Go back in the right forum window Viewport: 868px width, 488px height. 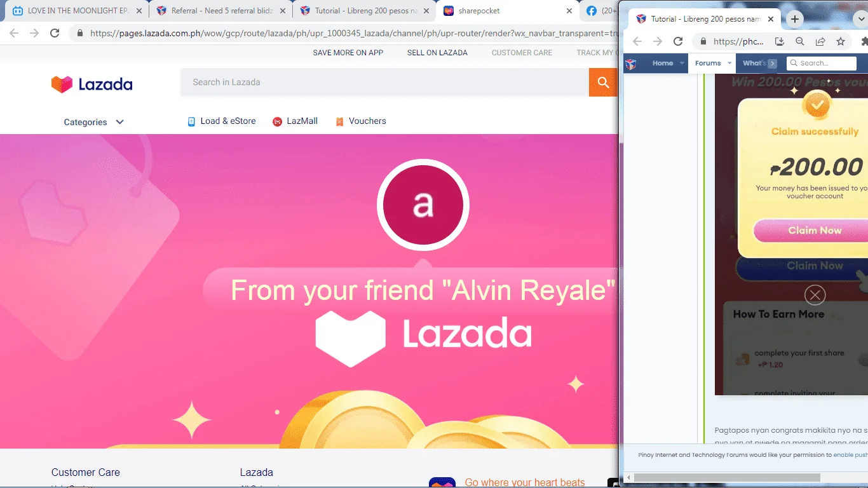637,41
